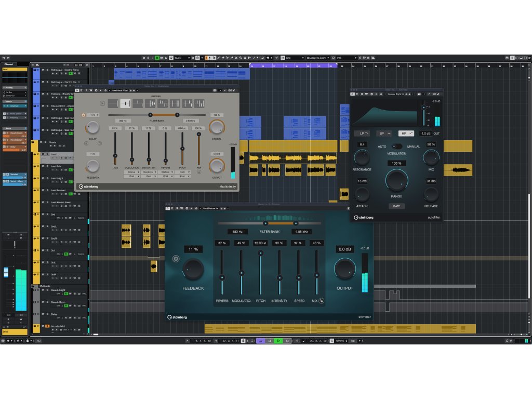Collapse the Routing section in channel inspector
This screenshot has width=532, height=399.
tap(15, 87)
